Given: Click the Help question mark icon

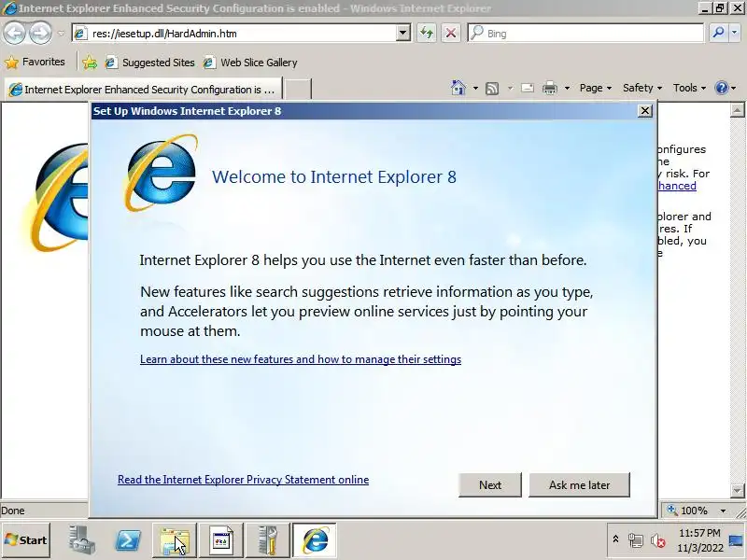Looking at the screenshot, I should pos(721,88).
